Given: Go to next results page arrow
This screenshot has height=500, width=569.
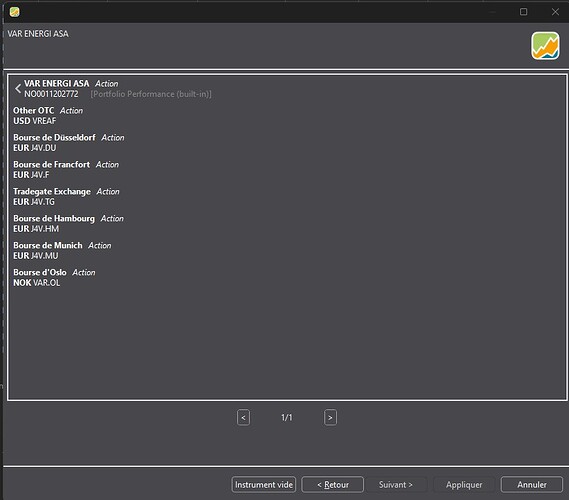Looking at the screenshot, I should (x=330, y=417).
